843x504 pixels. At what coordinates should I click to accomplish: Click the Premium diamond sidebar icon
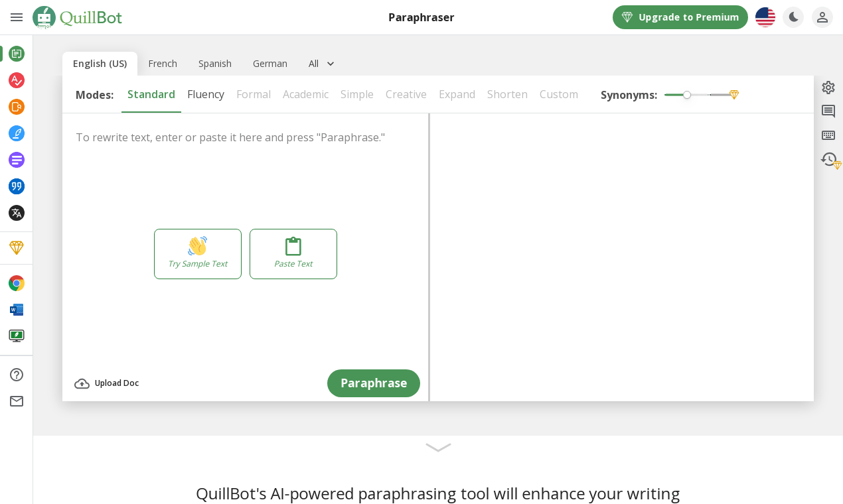tap(17, 247)
